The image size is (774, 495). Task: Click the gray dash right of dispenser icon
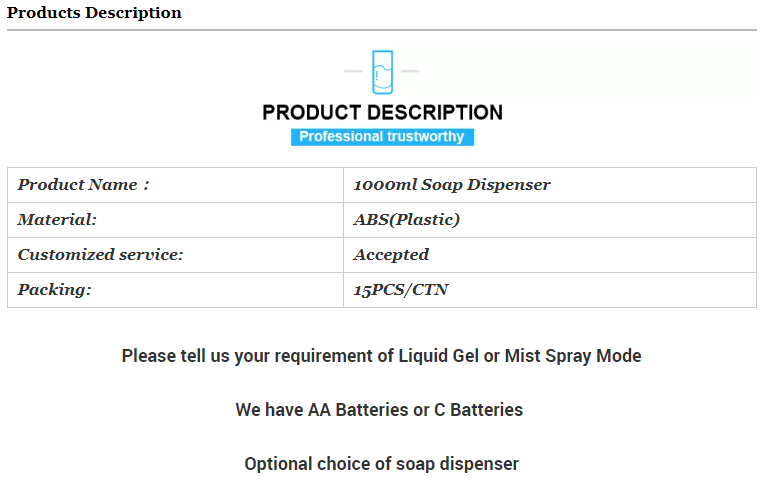coord(410,71)
